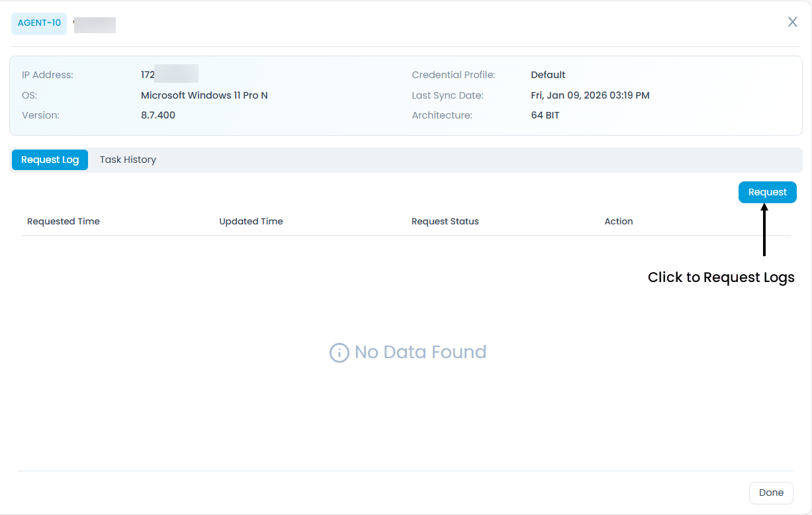Click the blurred agent name next to AGENT-10
Image resolution: width=812 pixels, height=515 pixels.
click(x=95, y=24)
